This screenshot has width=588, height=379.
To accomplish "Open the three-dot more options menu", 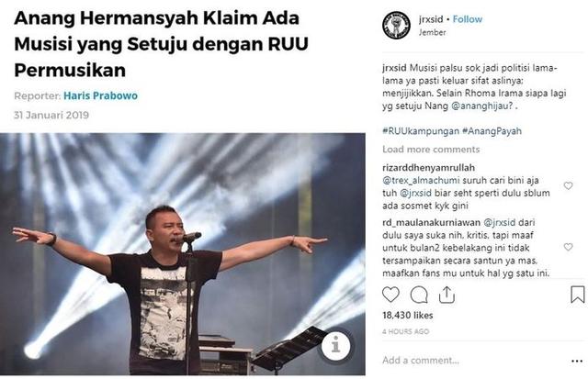I will 576,361.
